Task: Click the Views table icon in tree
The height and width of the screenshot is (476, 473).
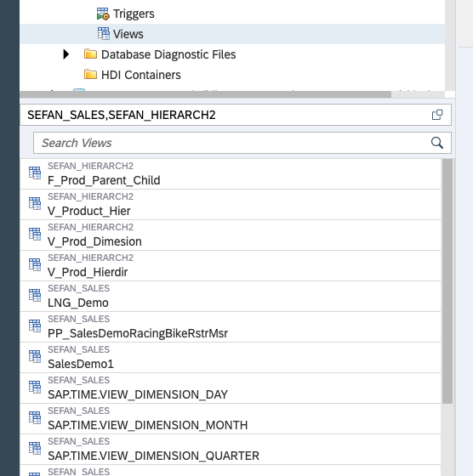Action: (104, 34)
